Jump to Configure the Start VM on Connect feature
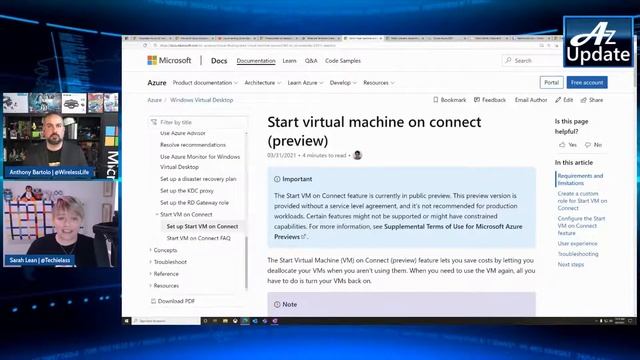 point(581,226)
